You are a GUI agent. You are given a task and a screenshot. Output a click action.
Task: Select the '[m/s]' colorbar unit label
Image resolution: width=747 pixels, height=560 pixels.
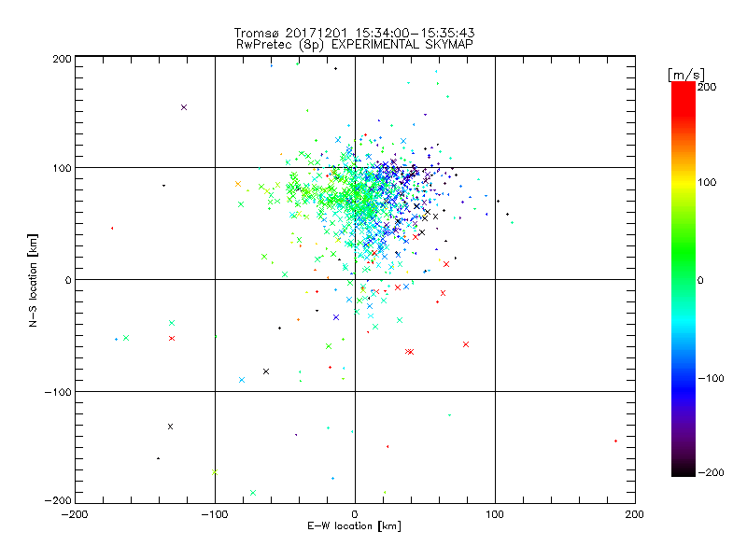(686, 75)
